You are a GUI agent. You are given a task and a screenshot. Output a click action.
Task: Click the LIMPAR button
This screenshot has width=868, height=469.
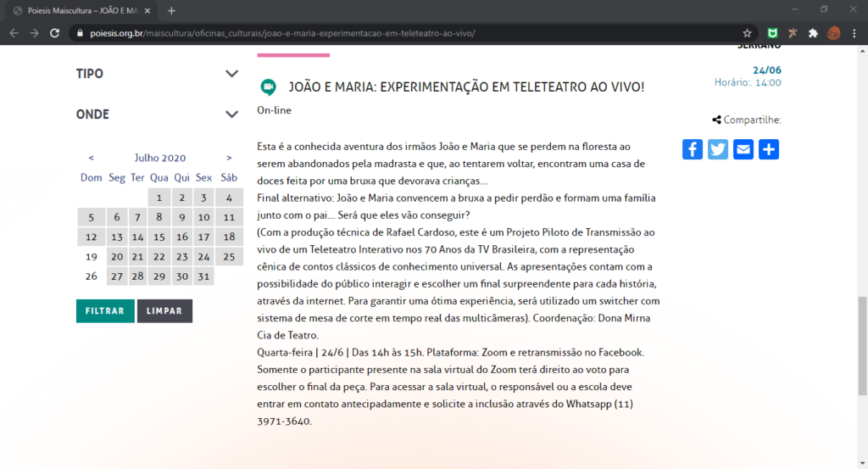(x=164, y=311)
